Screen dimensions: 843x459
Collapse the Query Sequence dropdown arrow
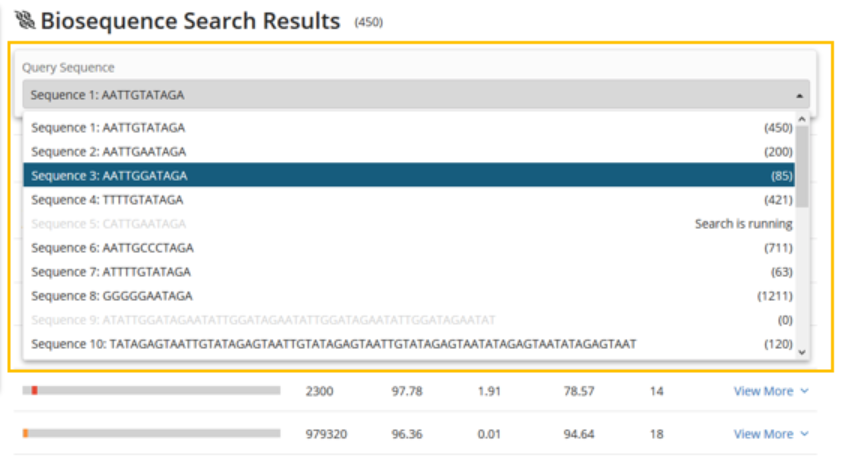click(799, 95)
